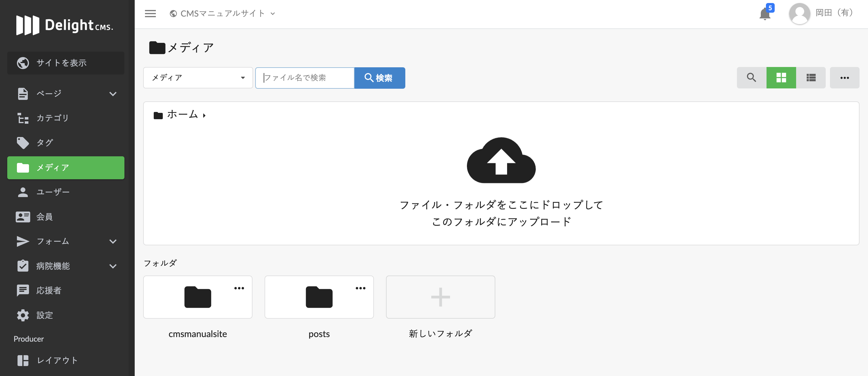
Task: Open the posts folder options menu
Action: pos(360,288)
